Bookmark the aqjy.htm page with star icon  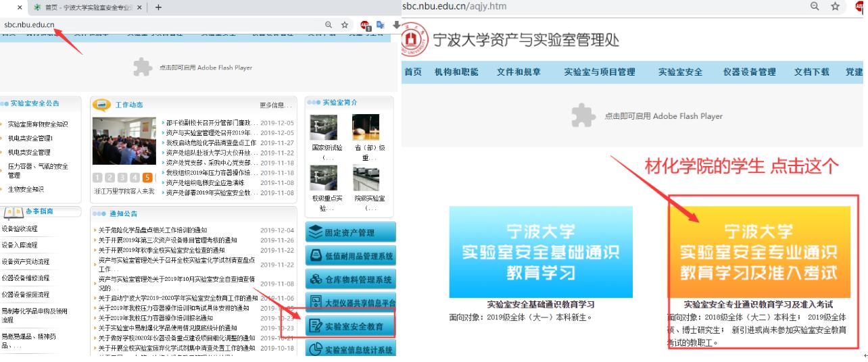[834, 6]
